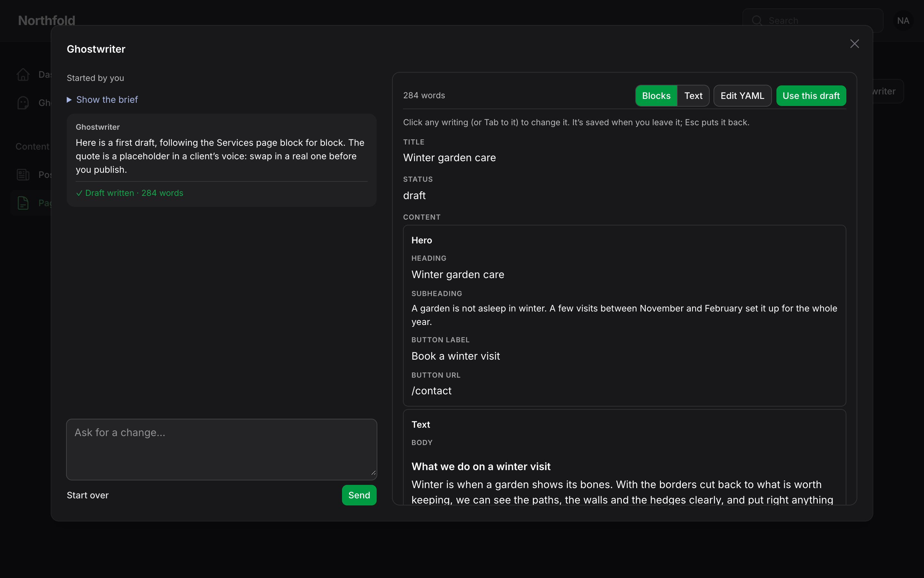
Task: Click the Search box in header
Action: (x=812, y=21)
